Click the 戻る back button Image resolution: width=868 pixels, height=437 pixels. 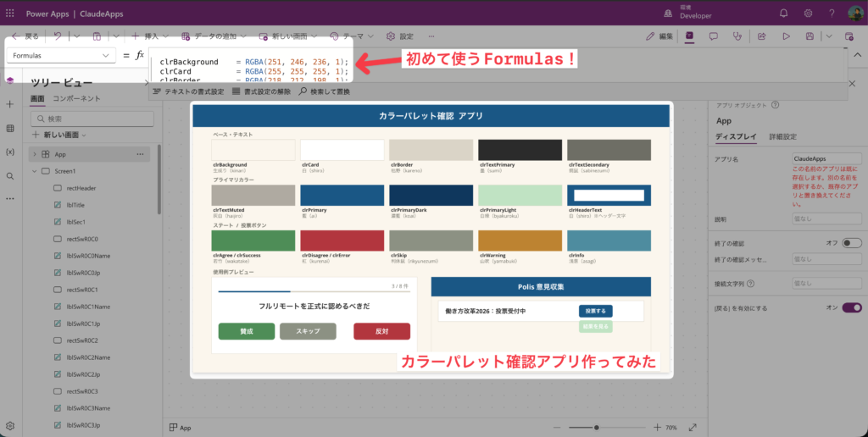(25, 36)
